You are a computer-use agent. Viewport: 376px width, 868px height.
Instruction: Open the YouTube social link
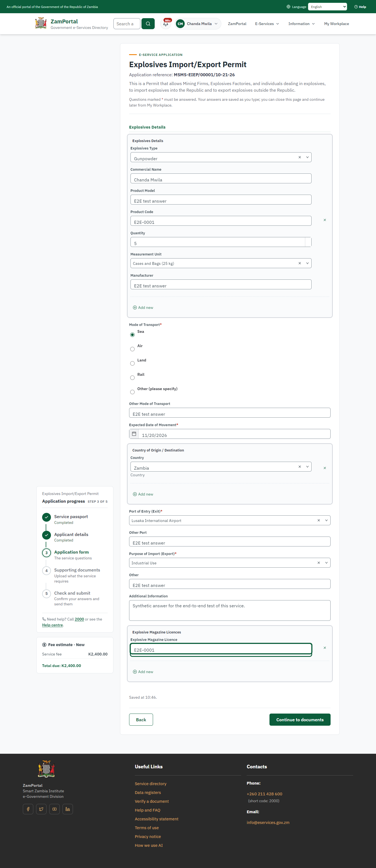click(x=54, y=809)
